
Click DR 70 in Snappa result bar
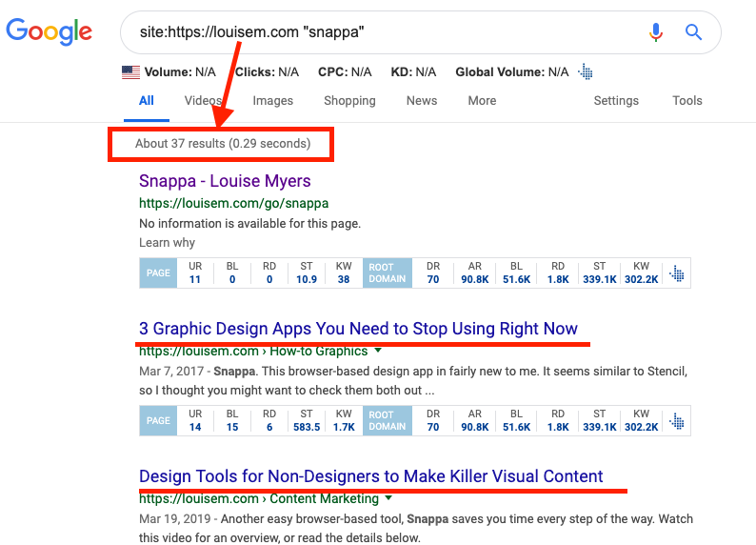tap(433, 279)
